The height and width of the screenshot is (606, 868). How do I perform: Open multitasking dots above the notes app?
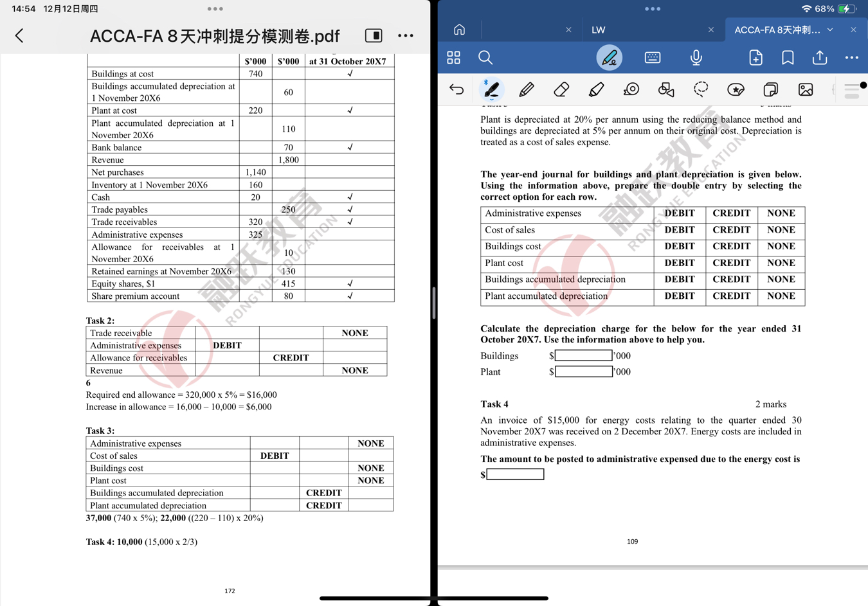click(653, 9)
